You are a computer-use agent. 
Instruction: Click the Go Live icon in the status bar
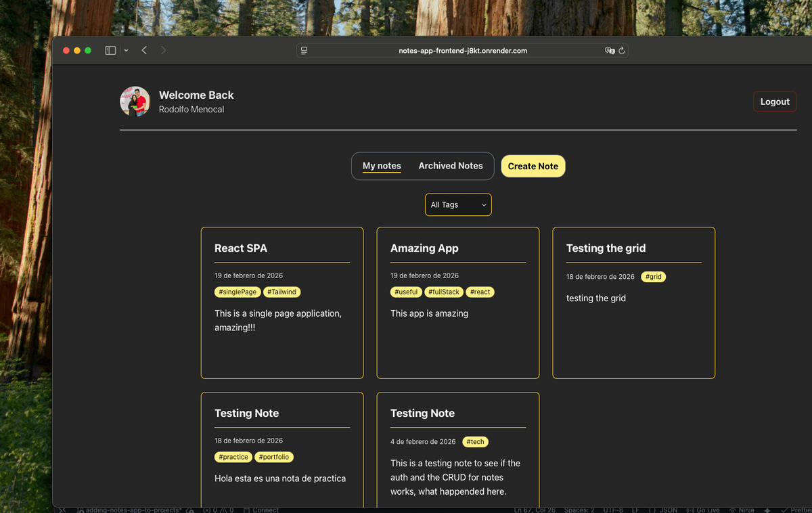pyautogui.click(x=702, y=510)
